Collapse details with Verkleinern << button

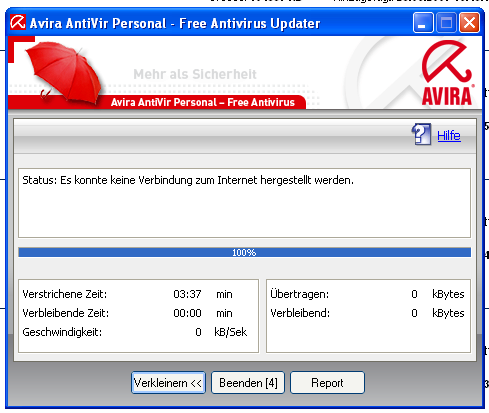click(168, 383)
